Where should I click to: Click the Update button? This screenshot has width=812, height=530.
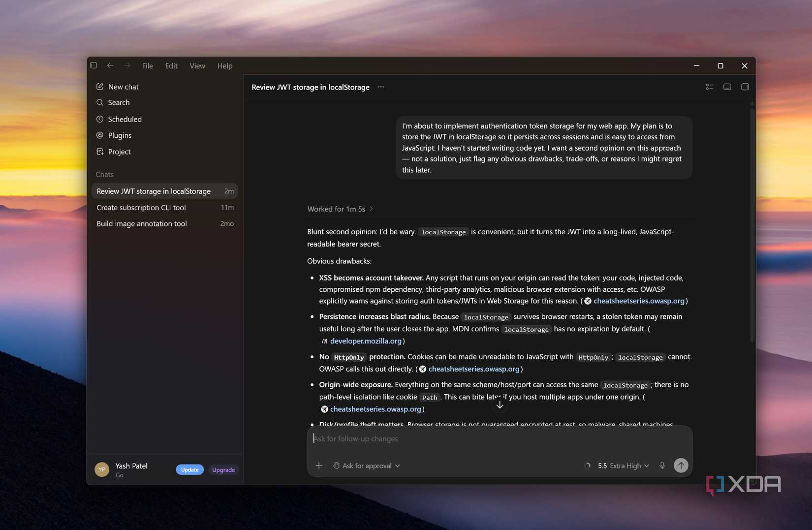point(189,470)
